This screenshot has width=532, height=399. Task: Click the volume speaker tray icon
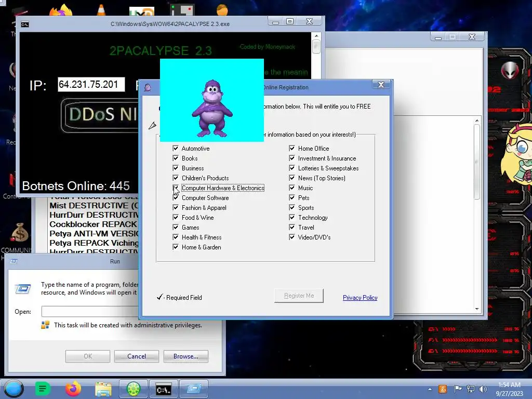pyautogui.click(x=483, y=389)
